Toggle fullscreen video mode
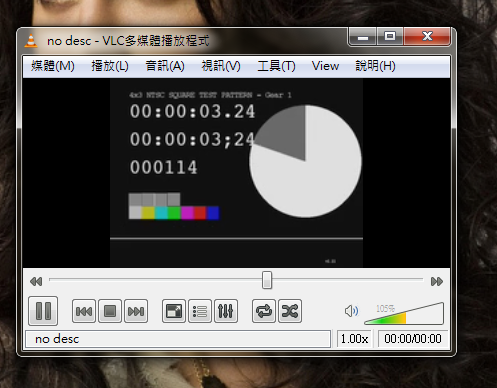The width and height of the screenshot is (497, 388). pyautogui.click(x=174, y=311)
